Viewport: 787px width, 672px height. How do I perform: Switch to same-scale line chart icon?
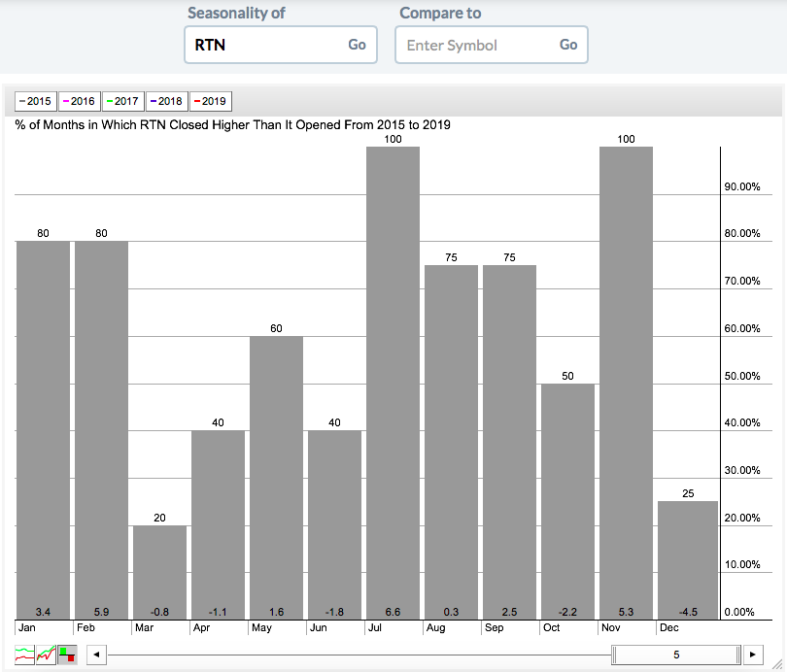46,655
